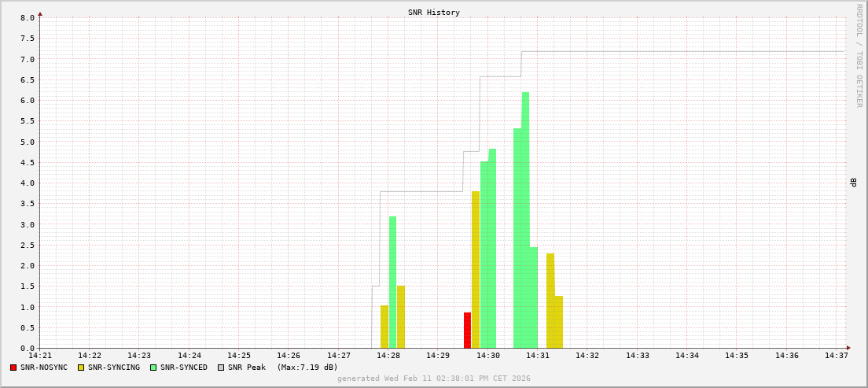The height and width of the screenshot is (388, 868).
Task: Click the single red NOSYNC bar
Action: 467,331
